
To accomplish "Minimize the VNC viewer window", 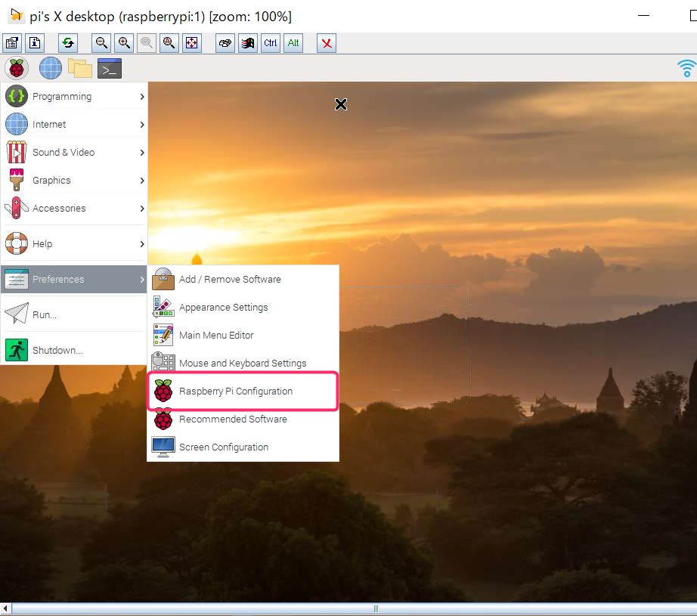I will (643, 16).
